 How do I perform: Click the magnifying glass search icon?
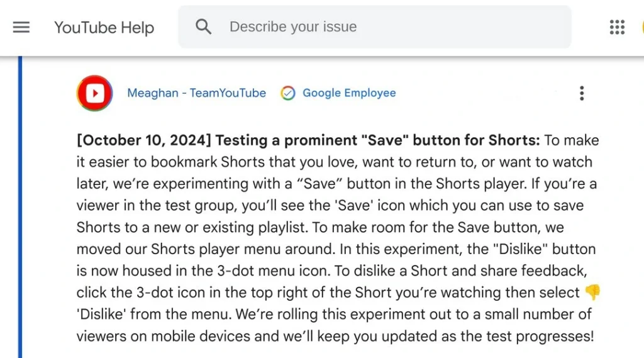point(203,26)
